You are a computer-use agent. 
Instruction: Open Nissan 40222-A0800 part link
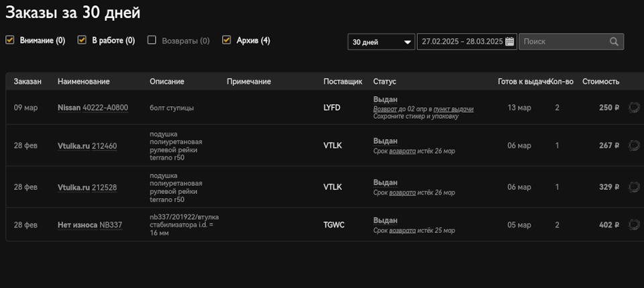tap(93, 107)
